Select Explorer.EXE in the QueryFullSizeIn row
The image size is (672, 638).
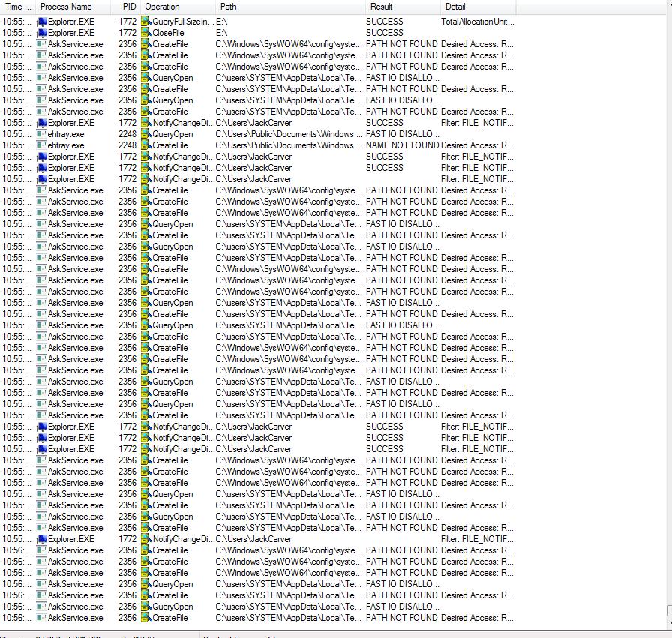coord(71,22)
